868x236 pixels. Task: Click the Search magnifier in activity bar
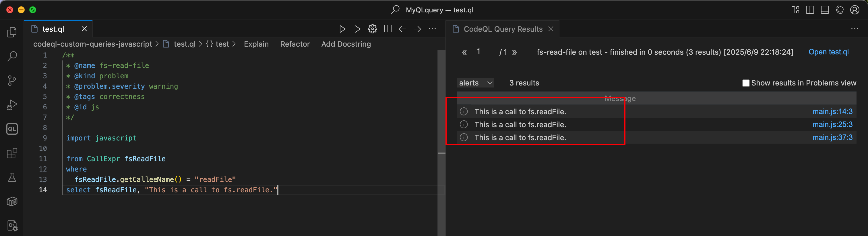tap(12, 56)
